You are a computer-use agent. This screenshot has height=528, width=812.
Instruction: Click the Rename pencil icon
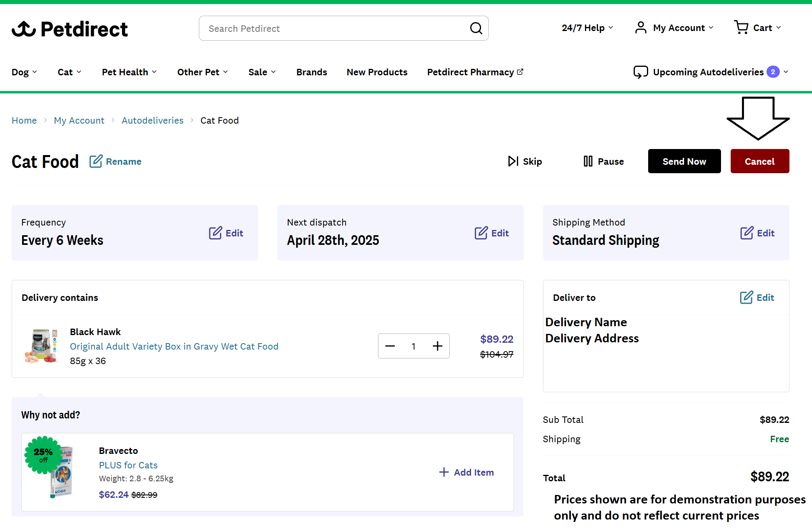tap(96, 162)
